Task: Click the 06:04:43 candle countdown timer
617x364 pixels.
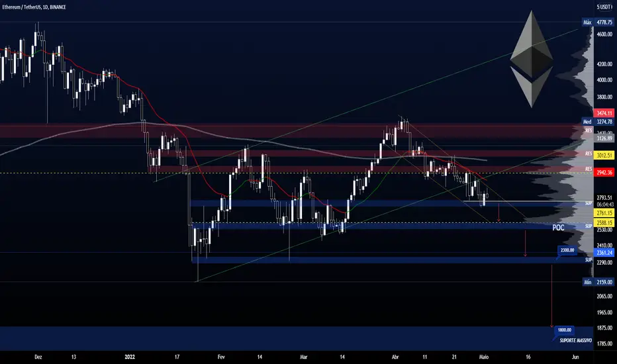Action: (604, 205)
